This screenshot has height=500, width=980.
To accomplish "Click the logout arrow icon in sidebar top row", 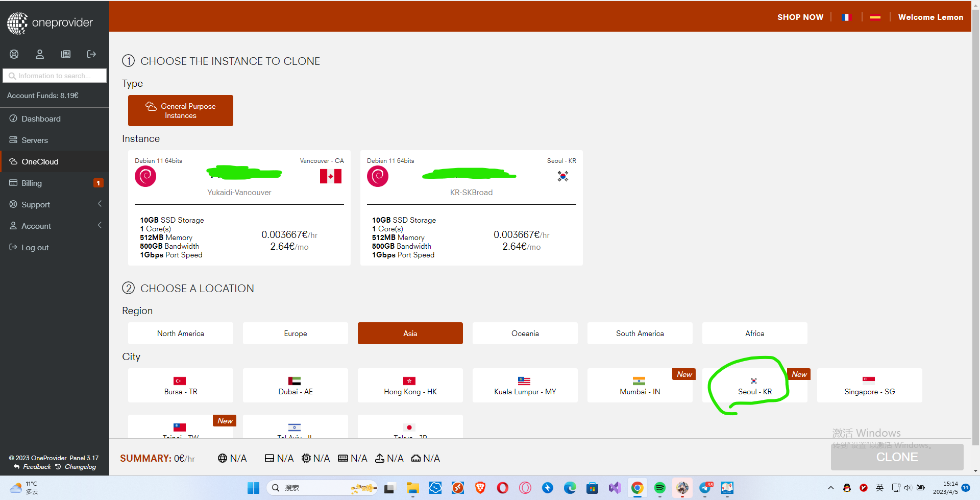I will 91,54.
